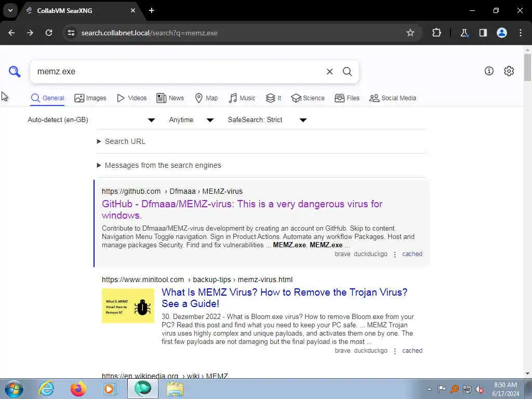
Task: Switch to the Map category
Action: coord(206,98)
